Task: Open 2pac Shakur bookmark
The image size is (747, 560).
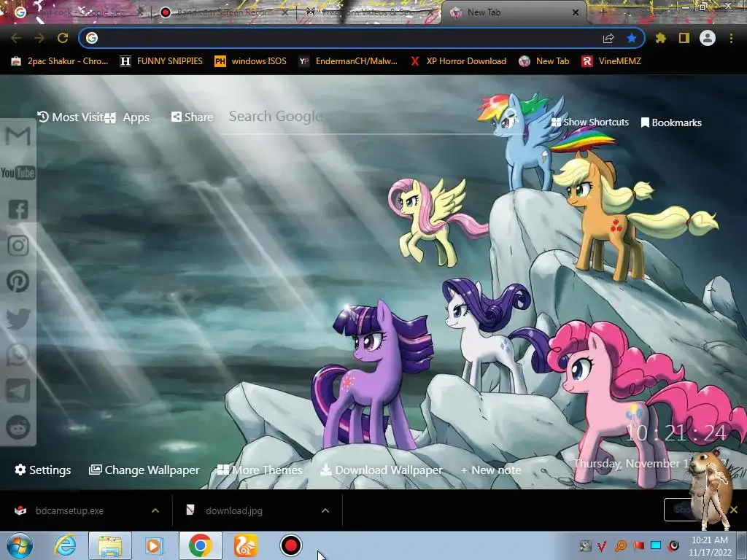Action: click(60, 61)
